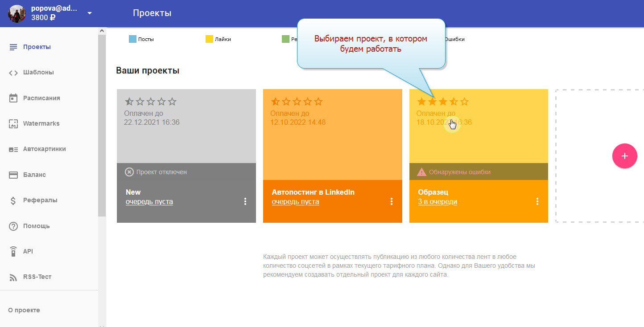The height and width of the screenshot is (327, 644).
Task: Click the blue Посты legend swatch
Action: tap(132, 39)
